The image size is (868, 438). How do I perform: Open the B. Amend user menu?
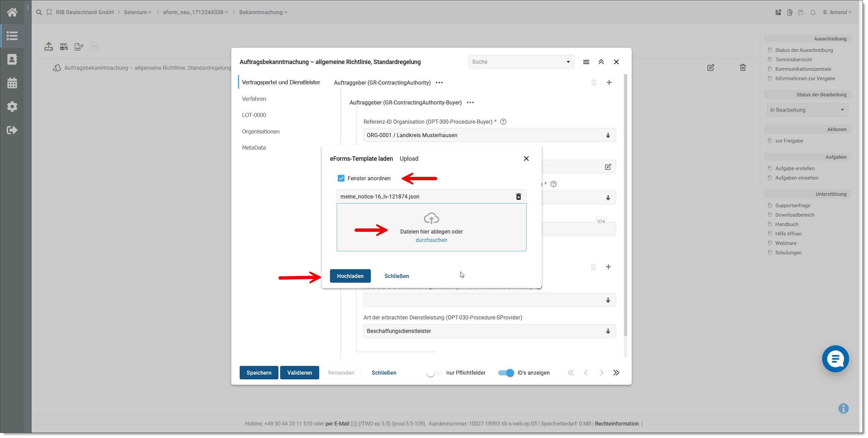[837, 12]
